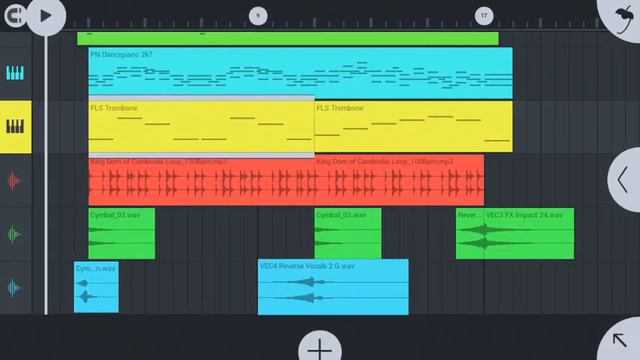The width and height of the screenshot is (640, 360).
Task: Select the long green clip on top track
Action: (x=288, y=38)
